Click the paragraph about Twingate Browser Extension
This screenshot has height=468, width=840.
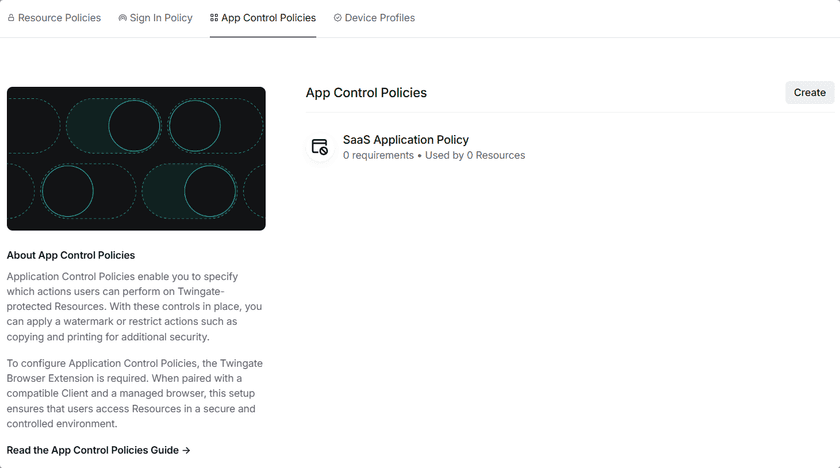[134, 393]
